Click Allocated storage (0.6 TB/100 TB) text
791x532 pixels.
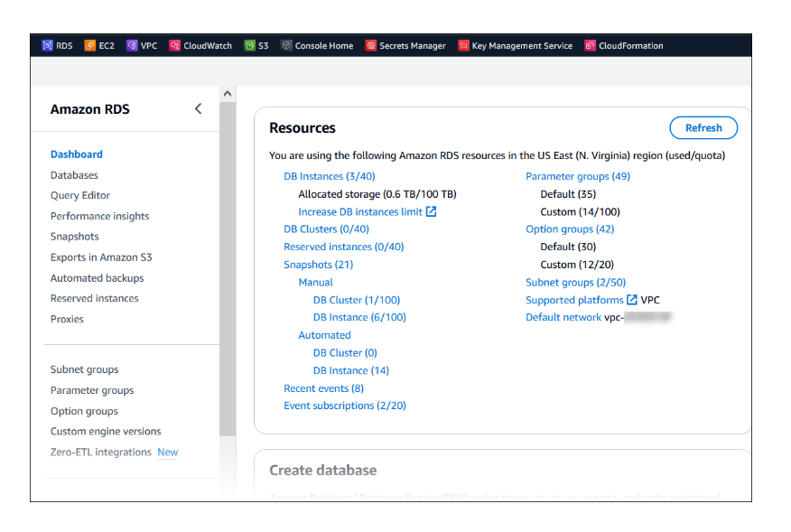[x=377, y=194]
